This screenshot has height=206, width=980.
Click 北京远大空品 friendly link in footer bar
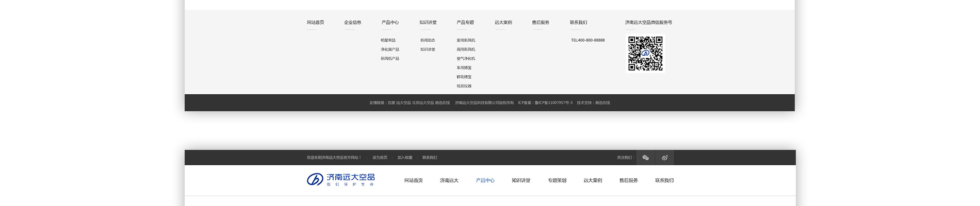423,103
